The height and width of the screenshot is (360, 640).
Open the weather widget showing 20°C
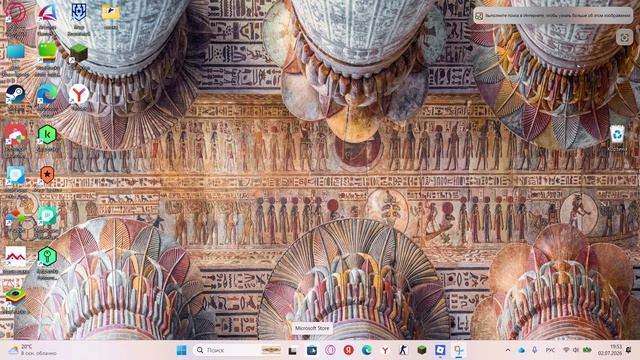pos(33,350)
